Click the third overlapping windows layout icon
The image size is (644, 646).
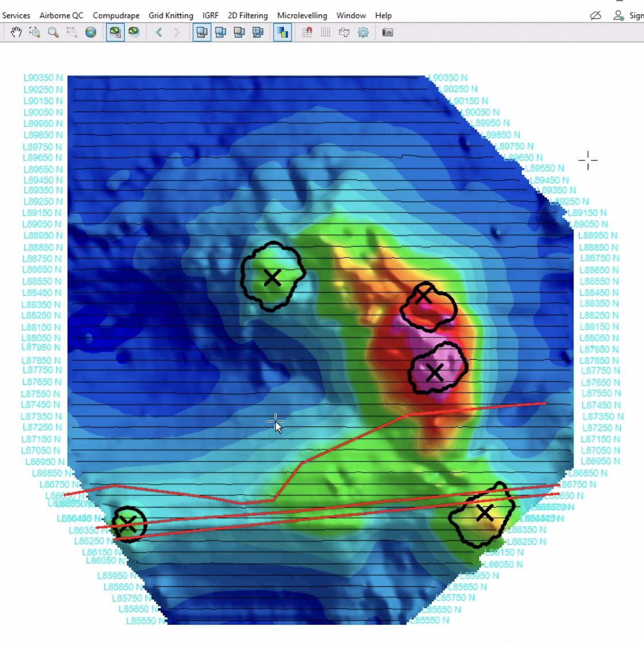click(x=239, y=32)
